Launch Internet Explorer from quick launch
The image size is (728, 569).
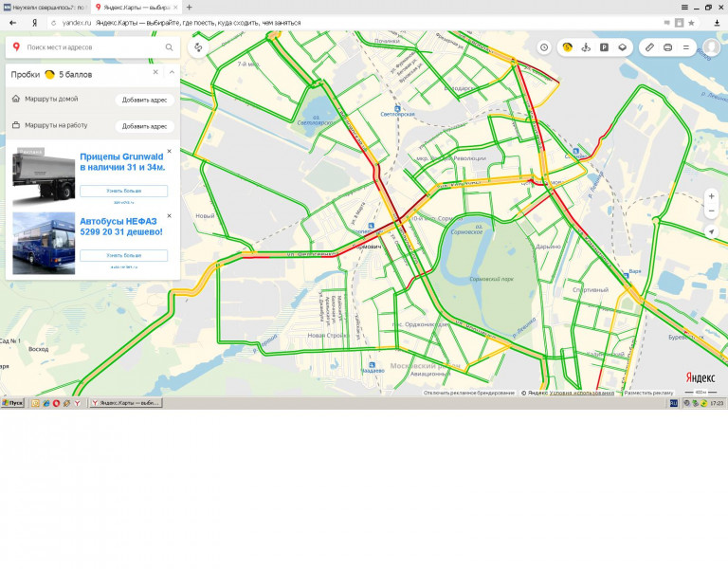(x=45, y=403)
